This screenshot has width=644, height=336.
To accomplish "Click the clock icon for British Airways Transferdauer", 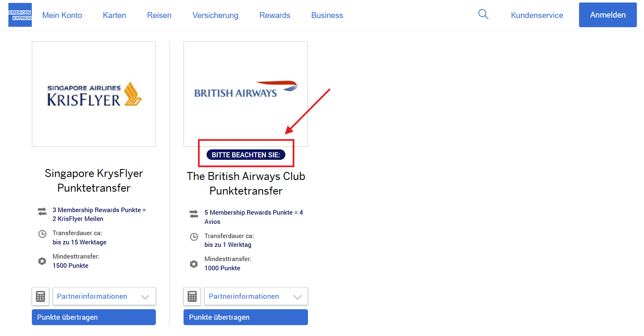I will click(194, 237).
